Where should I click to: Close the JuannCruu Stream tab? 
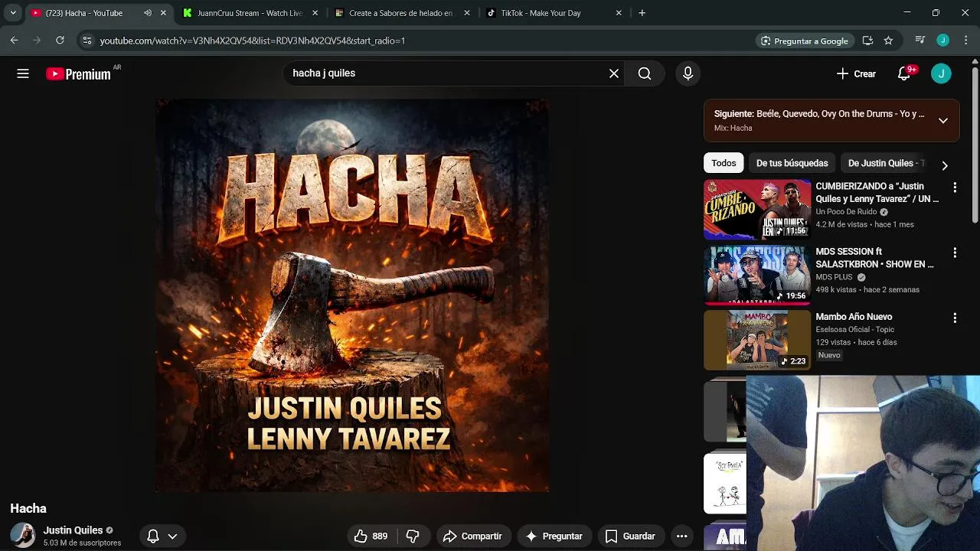pyautogui.click(x=315, y=13)
